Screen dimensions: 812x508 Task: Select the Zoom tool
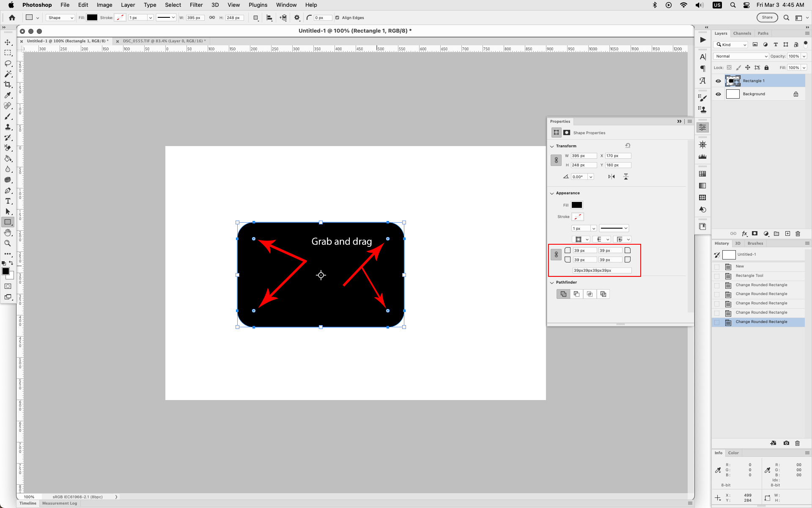pos(8,243)
